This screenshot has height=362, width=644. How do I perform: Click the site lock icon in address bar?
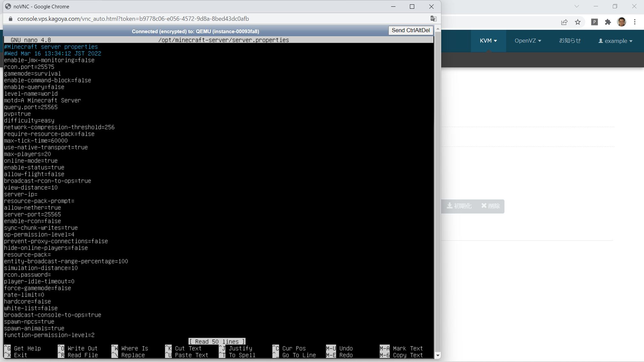[10, 19]
